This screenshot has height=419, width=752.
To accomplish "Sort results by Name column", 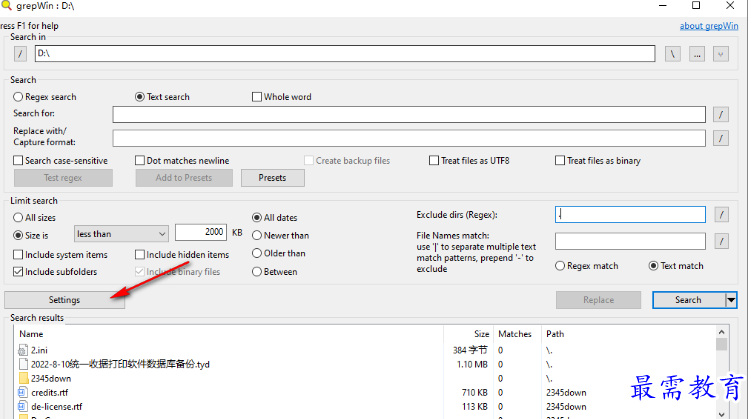I will tap(229, 334).
